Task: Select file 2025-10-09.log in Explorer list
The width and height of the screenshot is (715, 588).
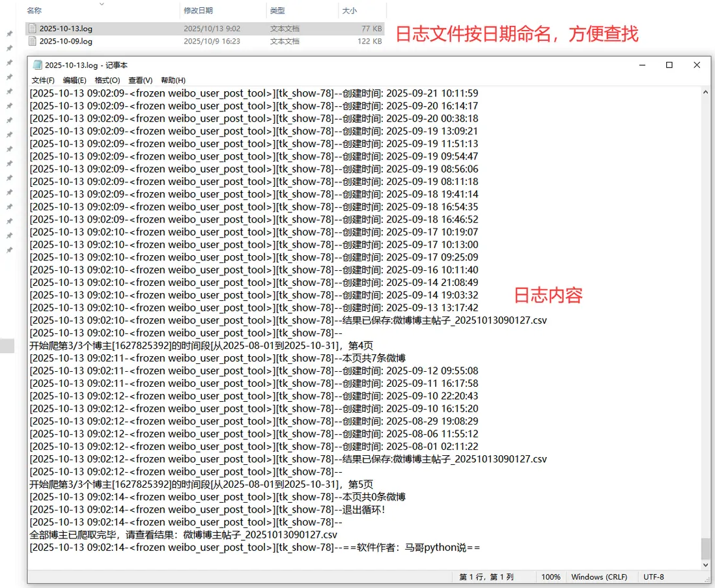Action: [204, 42]
